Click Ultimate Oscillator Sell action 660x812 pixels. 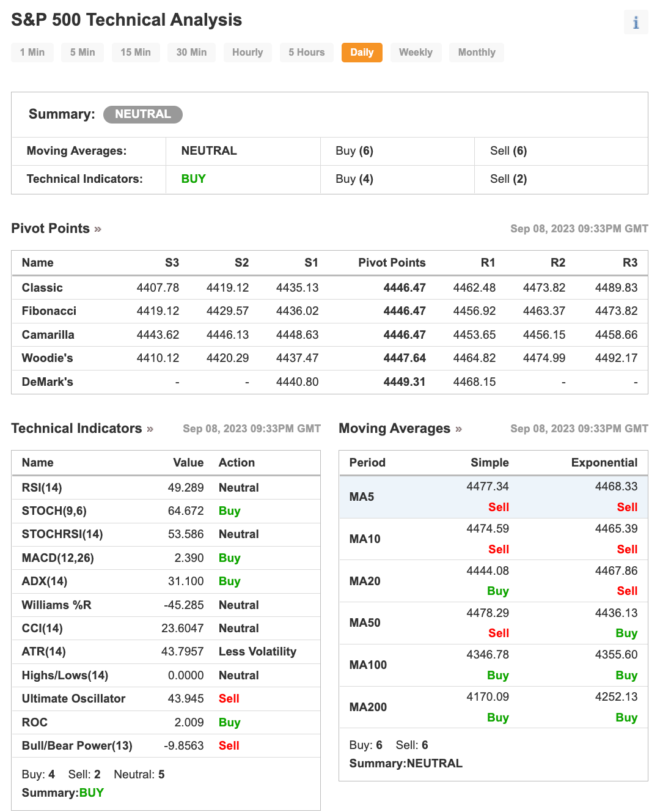click(x=229, y=699)
